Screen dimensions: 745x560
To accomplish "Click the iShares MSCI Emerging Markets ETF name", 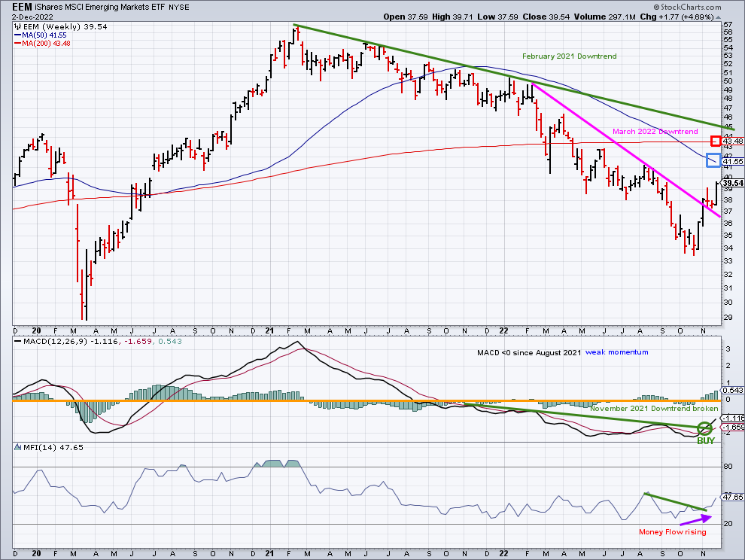I will point(101,7).
